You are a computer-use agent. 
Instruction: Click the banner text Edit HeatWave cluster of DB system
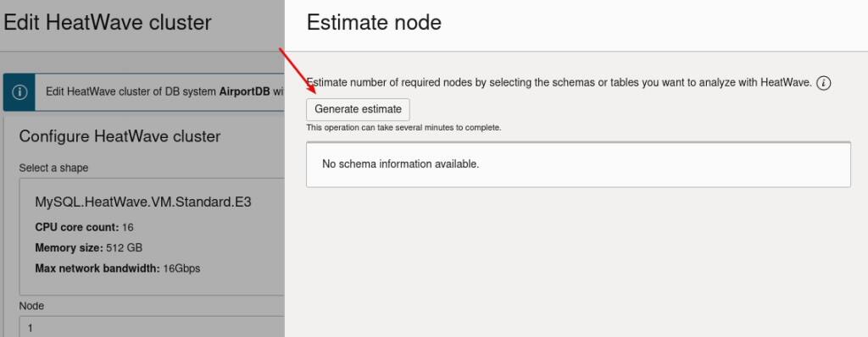[x=131, y=91]
